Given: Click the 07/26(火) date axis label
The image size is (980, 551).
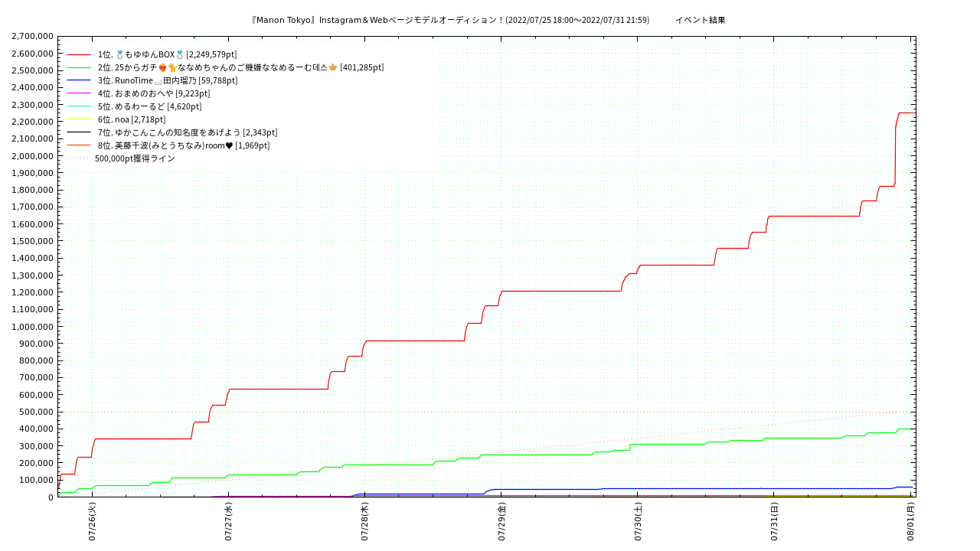Looking at the screenshot, I should (x=92, y=522).
